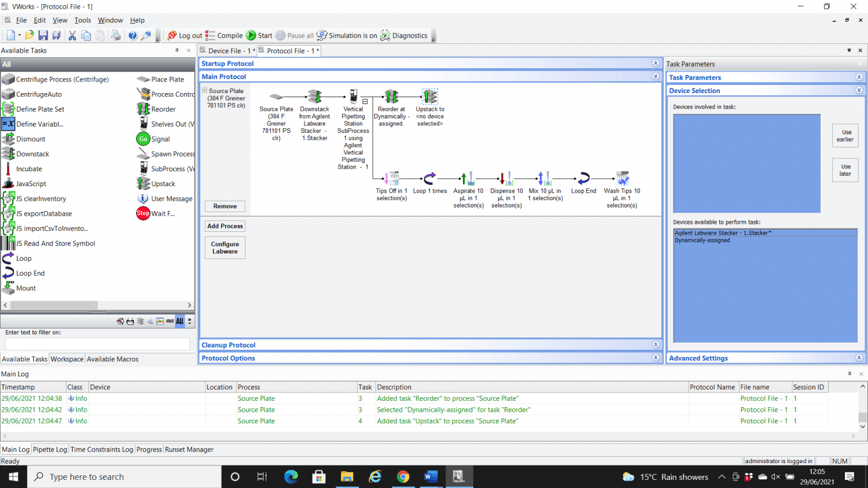Select Dynamically-assigned in available devices list
868x488 pixels.
pos(765,241)
